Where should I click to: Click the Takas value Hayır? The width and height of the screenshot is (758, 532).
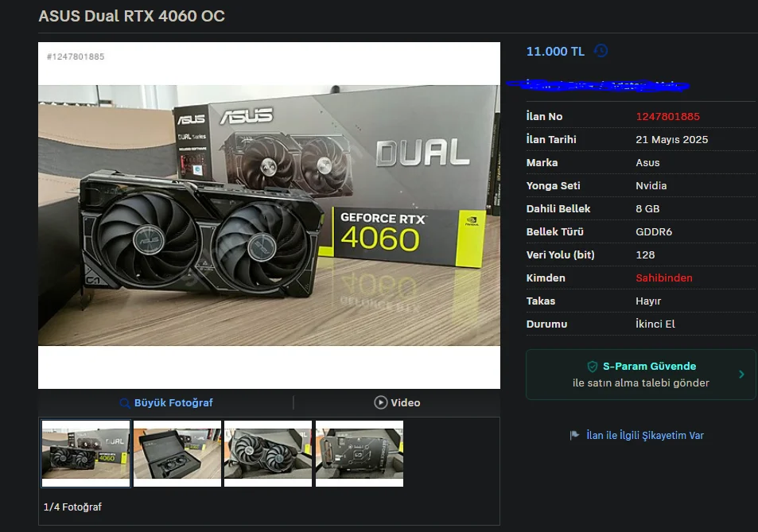(x=648, y=301)
